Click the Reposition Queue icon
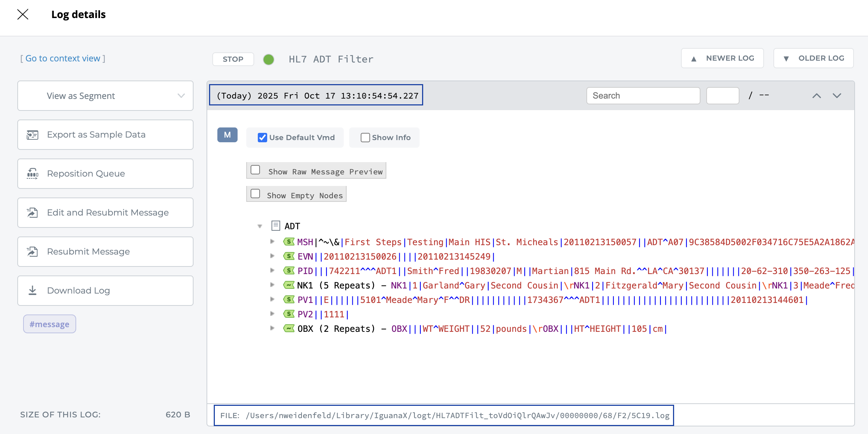 point(32,174)
